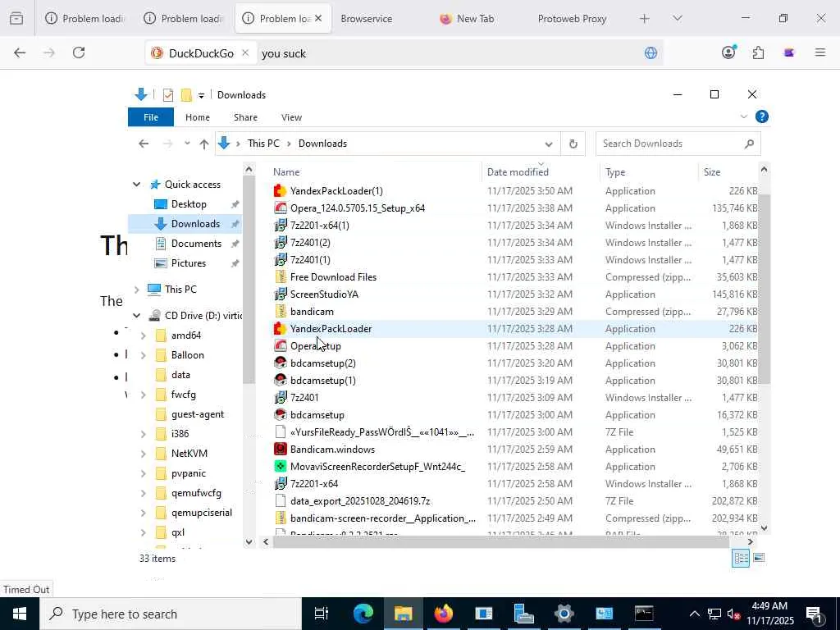Click the Bandicam.windows application icon

281,449
